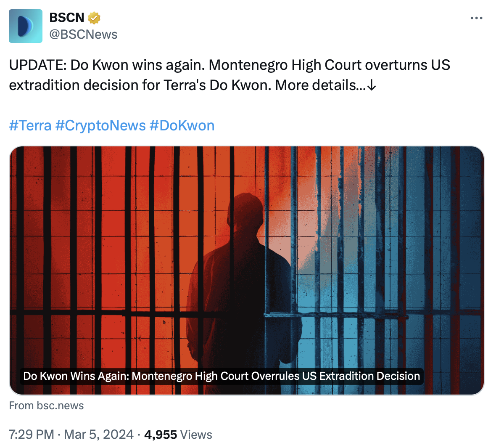Select the #DoKwon hashtag
The image size is (496, 448).
182,125
